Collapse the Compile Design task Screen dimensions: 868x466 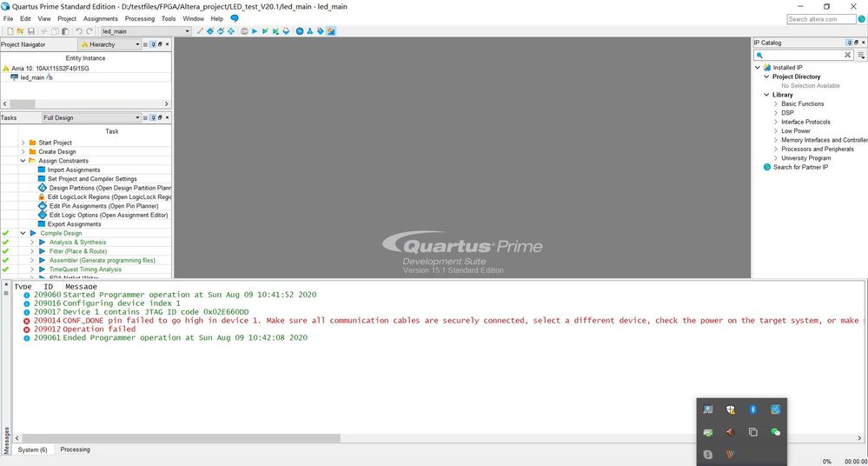click(23, 233)
